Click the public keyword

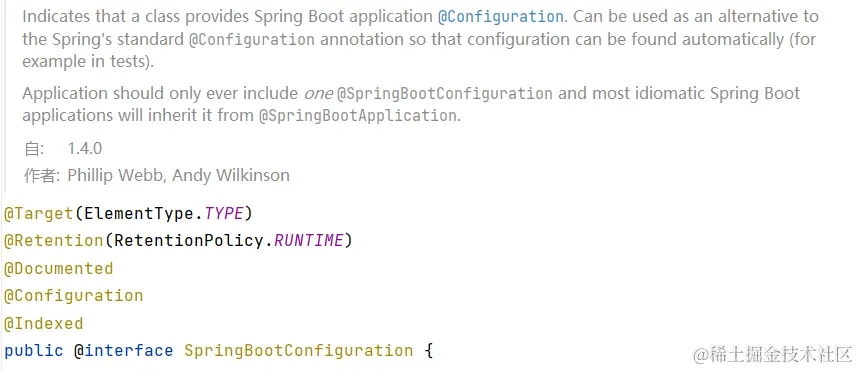33,351
